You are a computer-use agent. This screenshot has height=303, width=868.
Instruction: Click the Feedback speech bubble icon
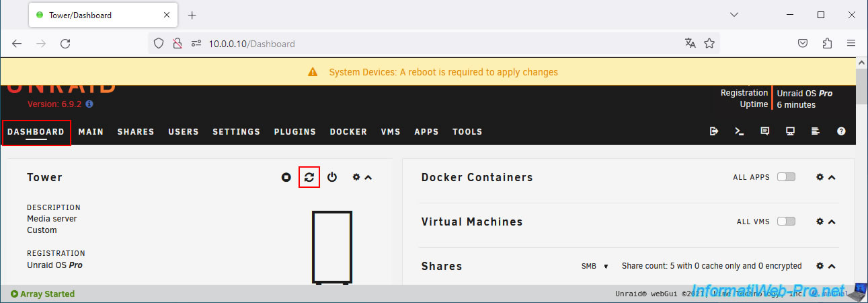[x=764, y=132]
